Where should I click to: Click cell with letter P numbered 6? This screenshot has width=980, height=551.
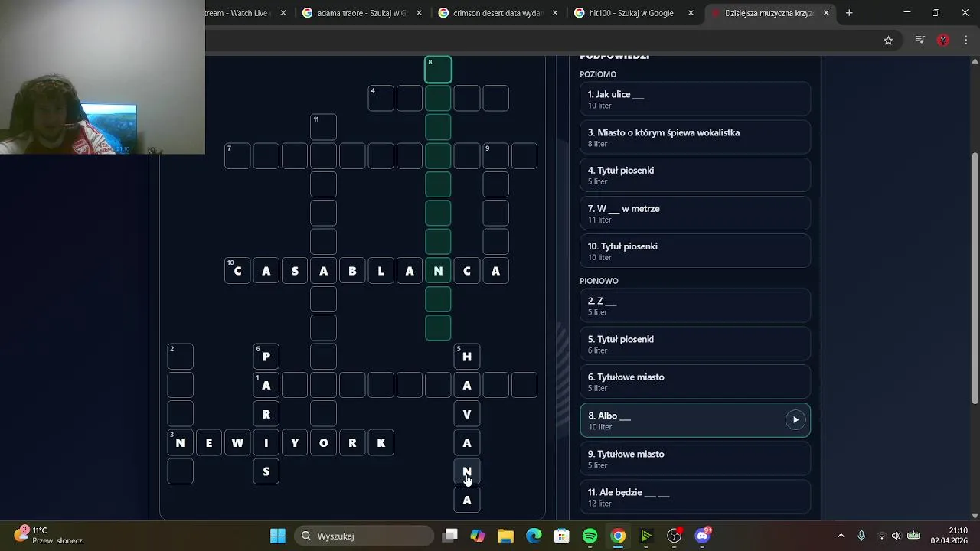(266, 357)
